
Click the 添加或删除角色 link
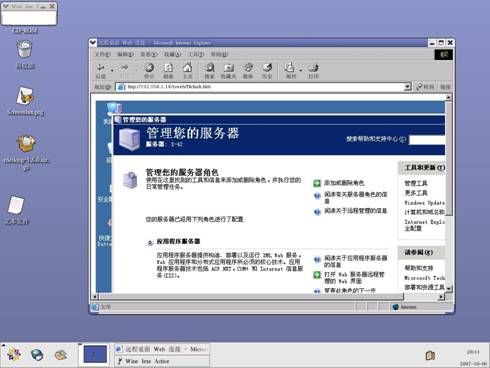coord(344,183)
